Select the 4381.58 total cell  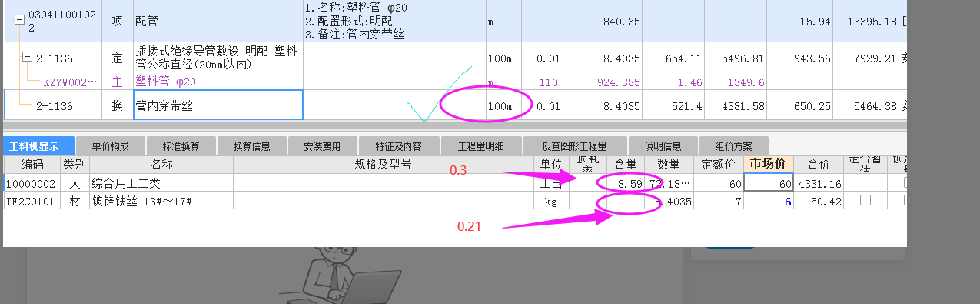[x=736, y=105]
